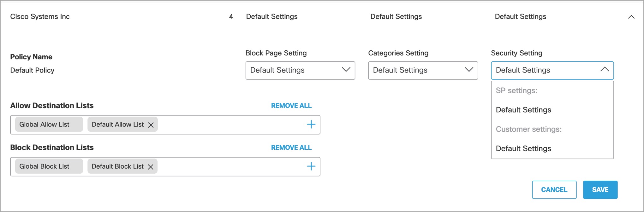Click the Default Block List chip label
This screenshot has width=644, height=212.
[117, 166]
